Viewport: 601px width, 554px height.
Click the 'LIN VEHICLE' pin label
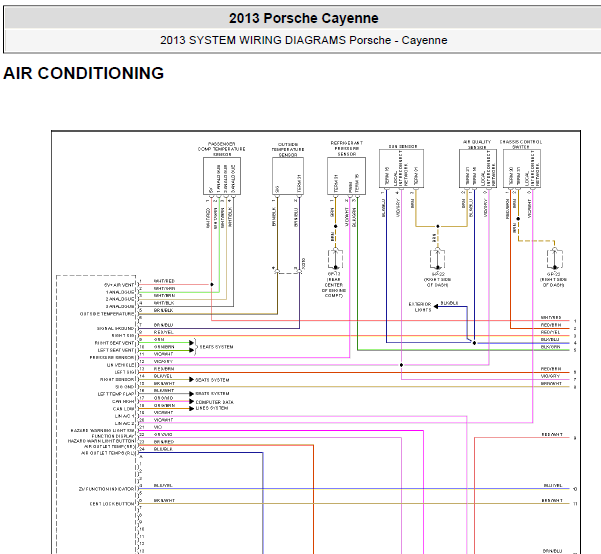(121, 365)
